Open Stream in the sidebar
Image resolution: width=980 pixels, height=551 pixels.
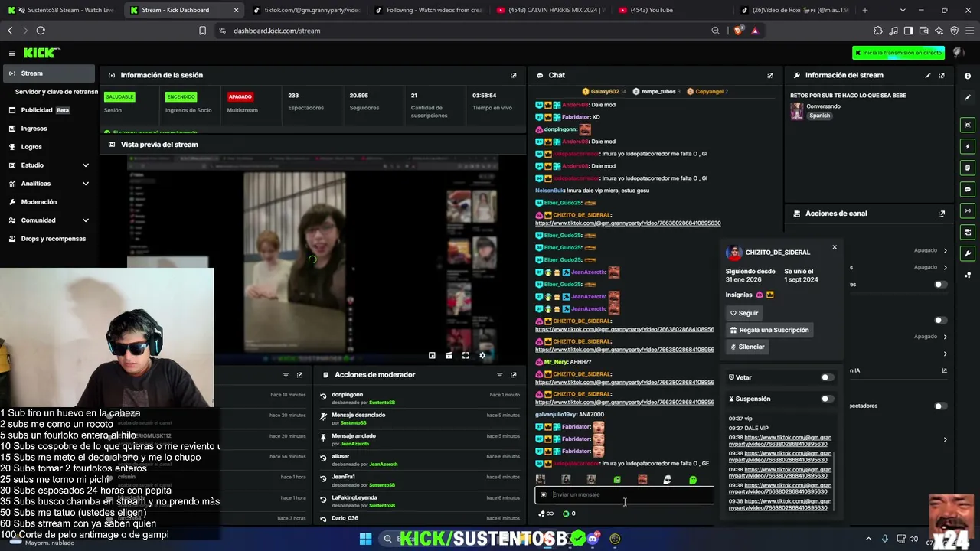click(50, 73)
